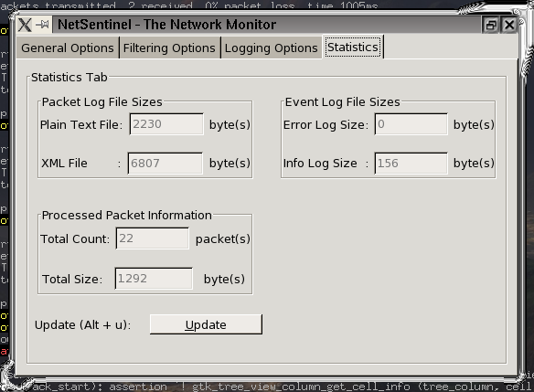The image size is (534, 392).
Task: Select the Statistics tab
Action: (x=353, y=47)
